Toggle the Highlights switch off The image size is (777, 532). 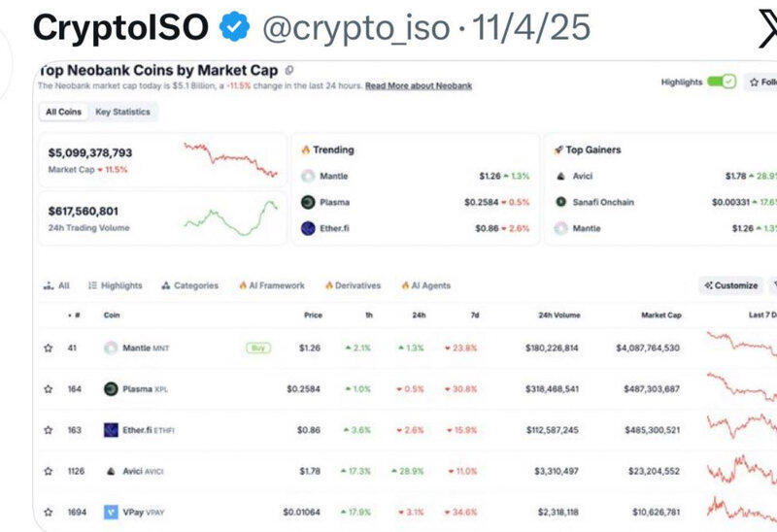click(722, 83)
